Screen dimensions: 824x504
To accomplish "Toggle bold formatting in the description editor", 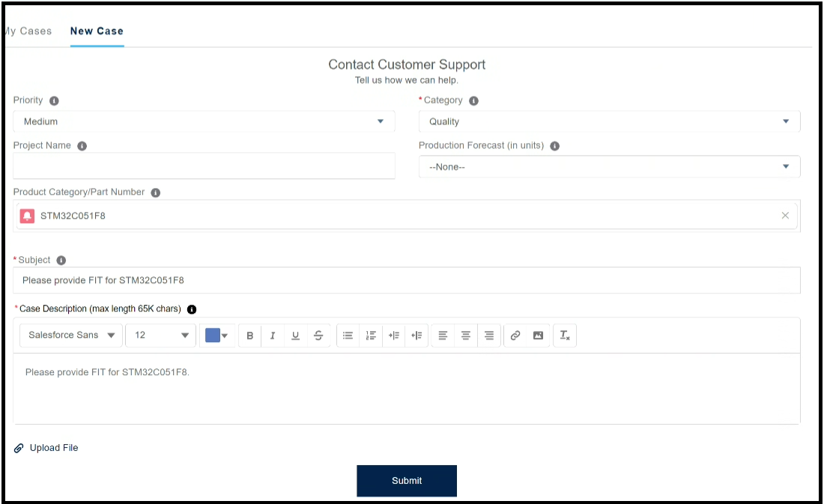I will pyautogui.click(x=250, y=336).
